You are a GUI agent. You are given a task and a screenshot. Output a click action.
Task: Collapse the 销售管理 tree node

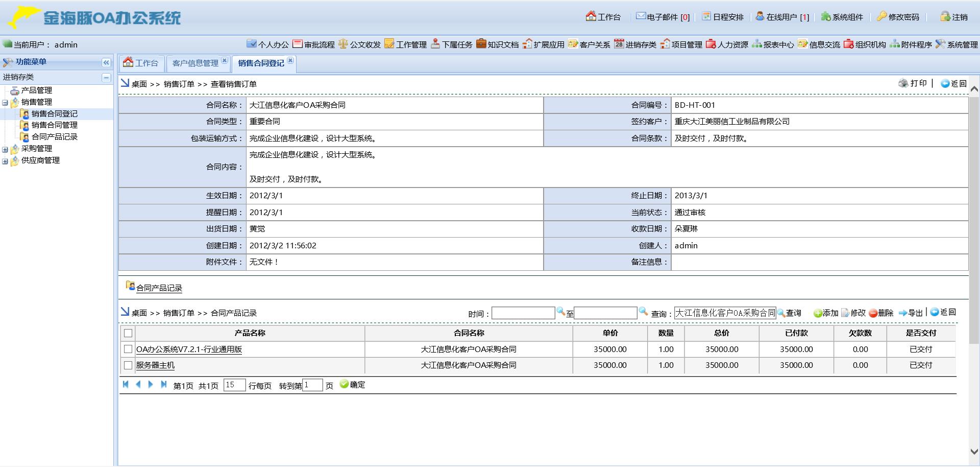coord(5,103)
